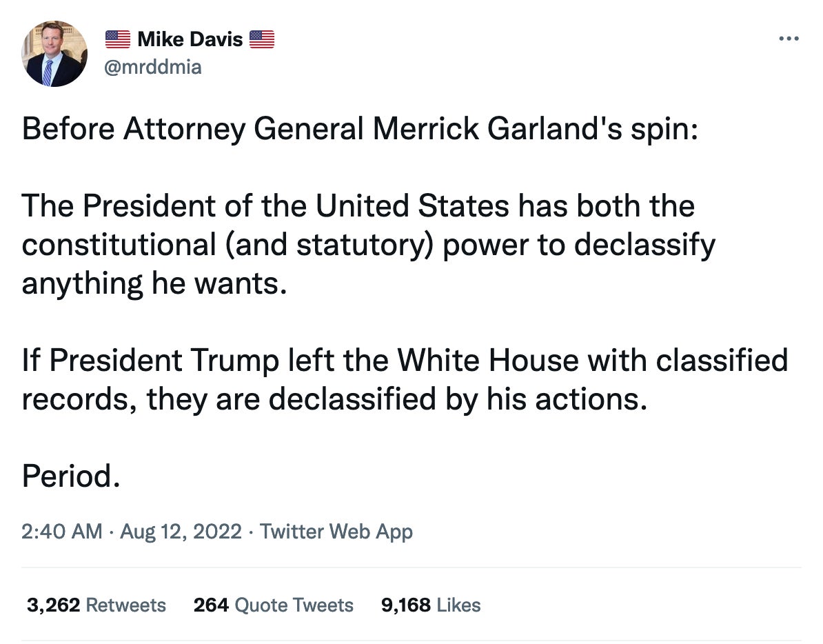Select the circular avatar to view the profile

(x=54, y=53)
